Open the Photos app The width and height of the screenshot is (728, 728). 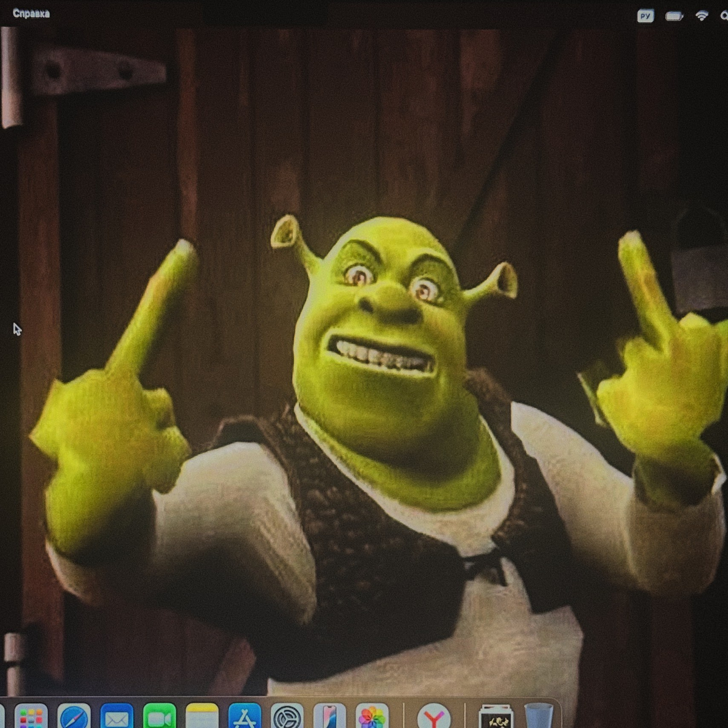coord(372,717)
